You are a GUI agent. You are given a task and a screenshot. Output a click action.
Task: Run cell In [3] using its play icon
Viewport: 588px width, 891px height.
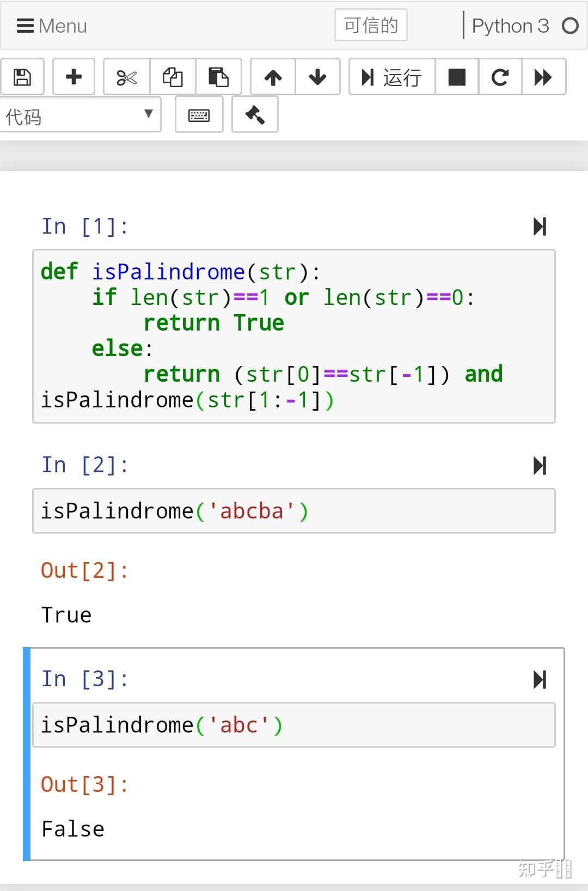coord(540,680)
